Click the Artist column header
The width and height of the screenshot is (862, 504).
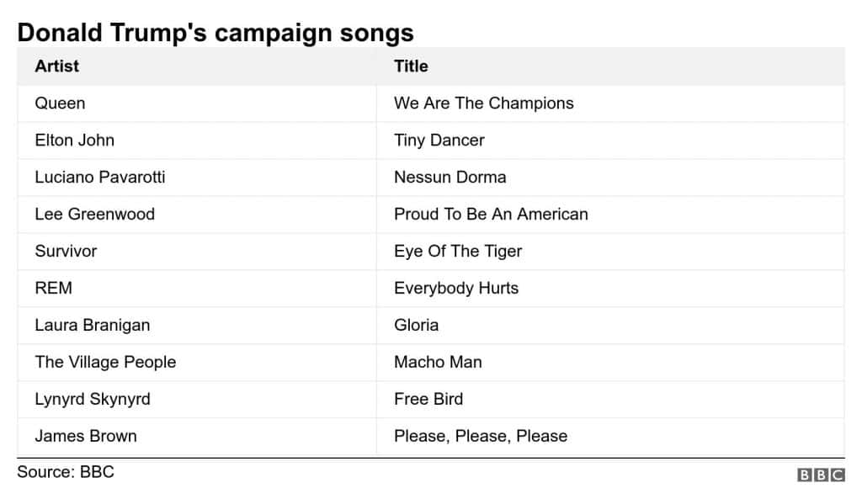click(x=57, y=66)
